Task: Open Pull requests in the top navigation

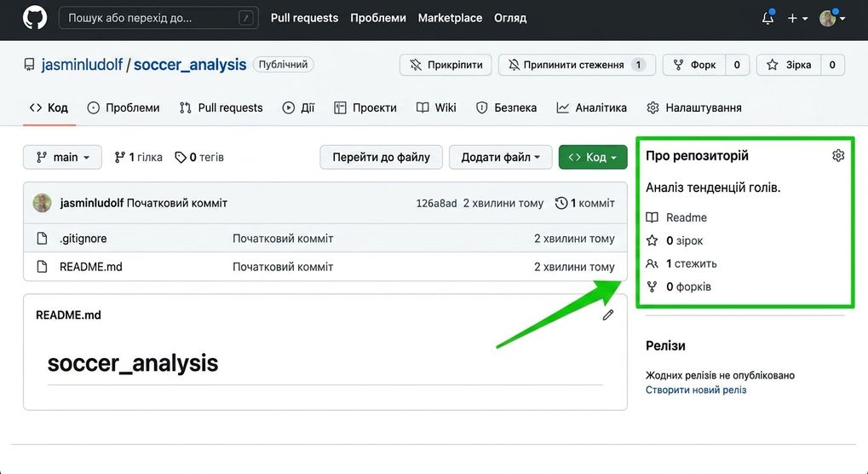Action: 304,18
